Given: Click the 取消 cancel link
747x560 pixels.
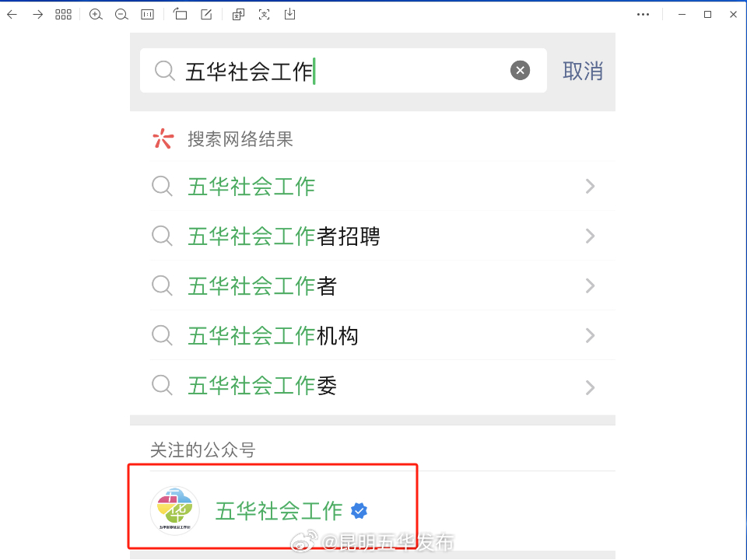Looking at the screenshot, I should [582, 71].
